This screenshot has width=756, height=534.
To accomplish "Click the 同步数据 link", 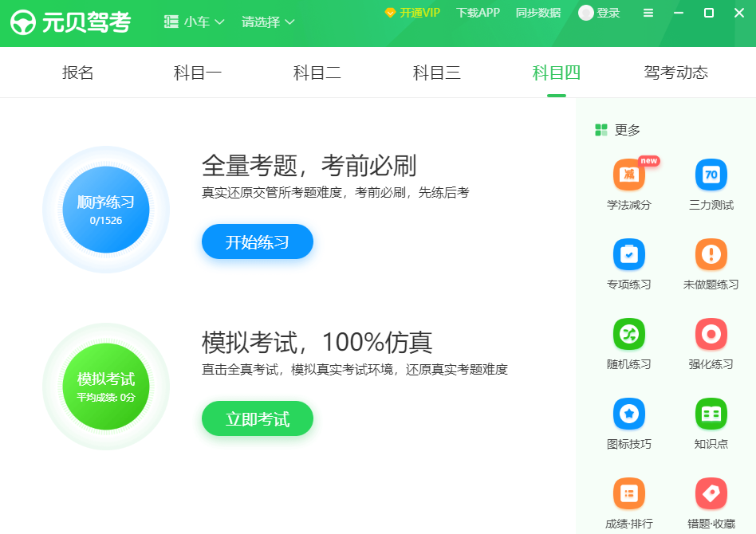I will (538, 13).
